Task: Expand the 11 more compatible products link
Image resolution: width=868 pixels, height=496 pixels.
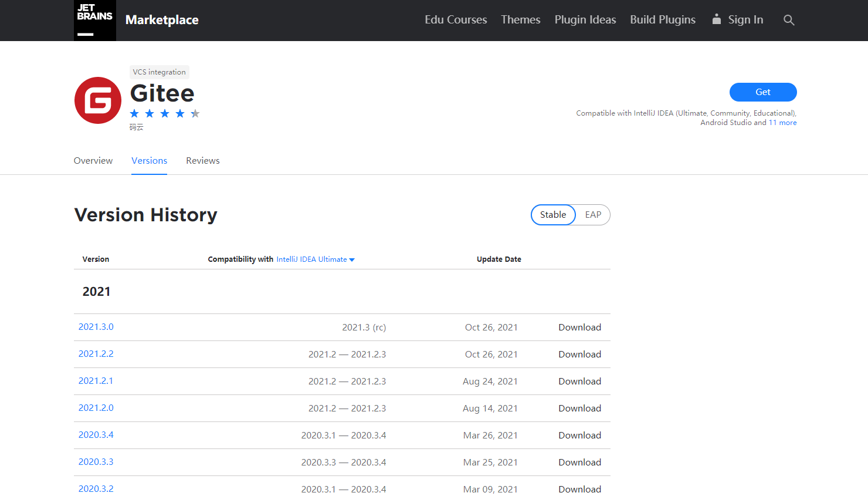Action: (x=782, y=123)
